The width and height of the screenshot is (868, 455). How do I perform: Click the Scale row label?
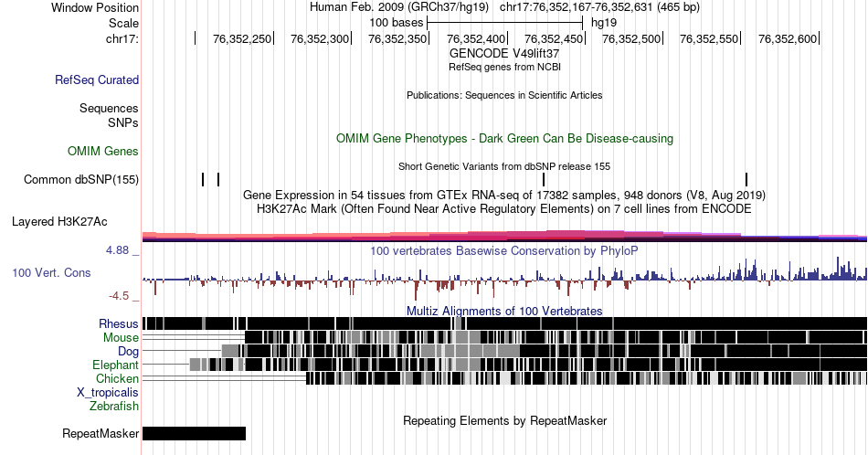(x=124, y=23)
